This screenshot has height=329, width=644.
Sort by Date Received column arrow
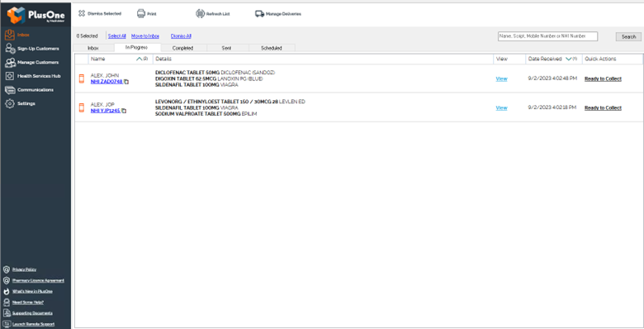pyautogui.click(x=568, y=59)
